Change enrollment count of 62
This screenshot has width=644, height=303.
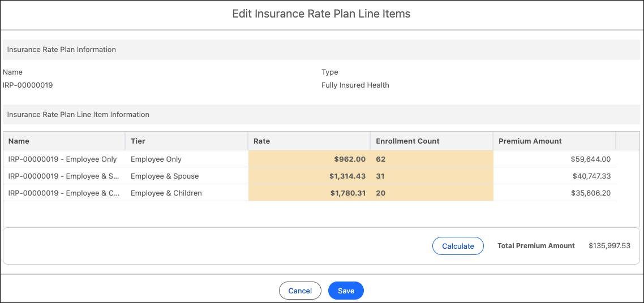(431, 159)
